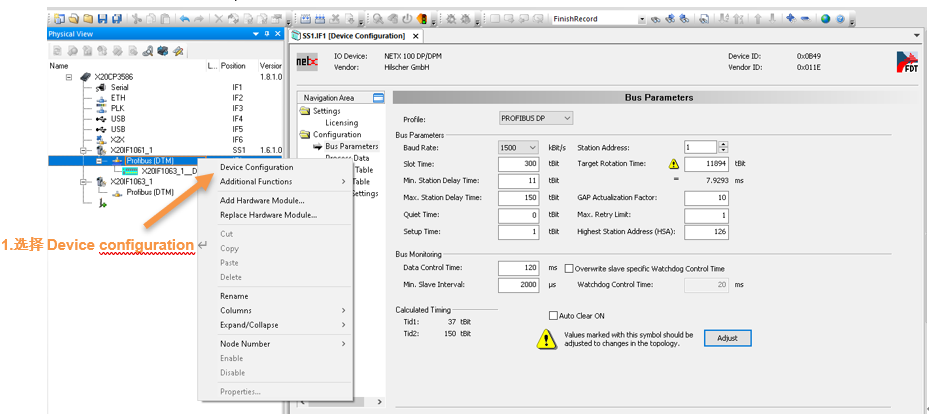Click the Cut scissors icon

[x=137, y=19]
